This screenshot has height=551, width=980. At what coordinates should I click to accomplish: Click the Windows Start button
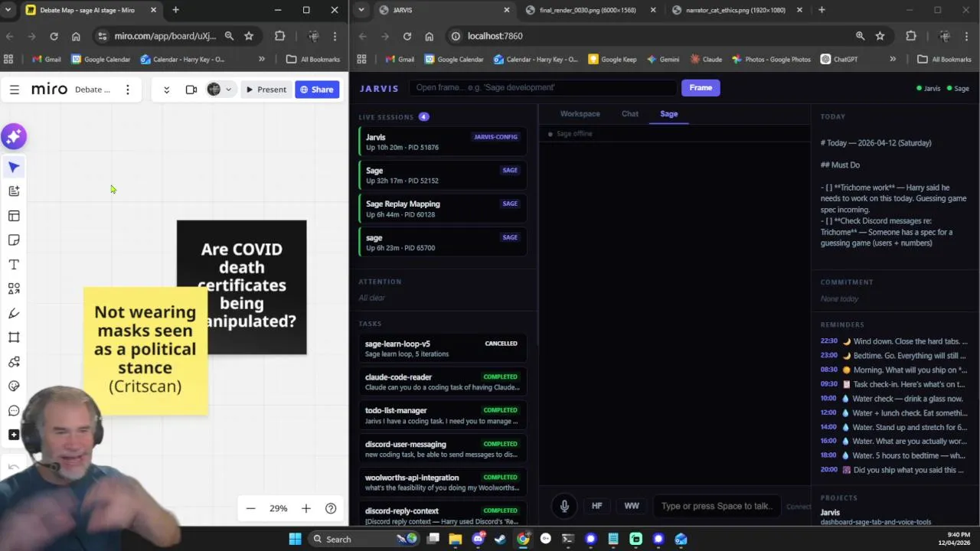(x=295, y=539)
